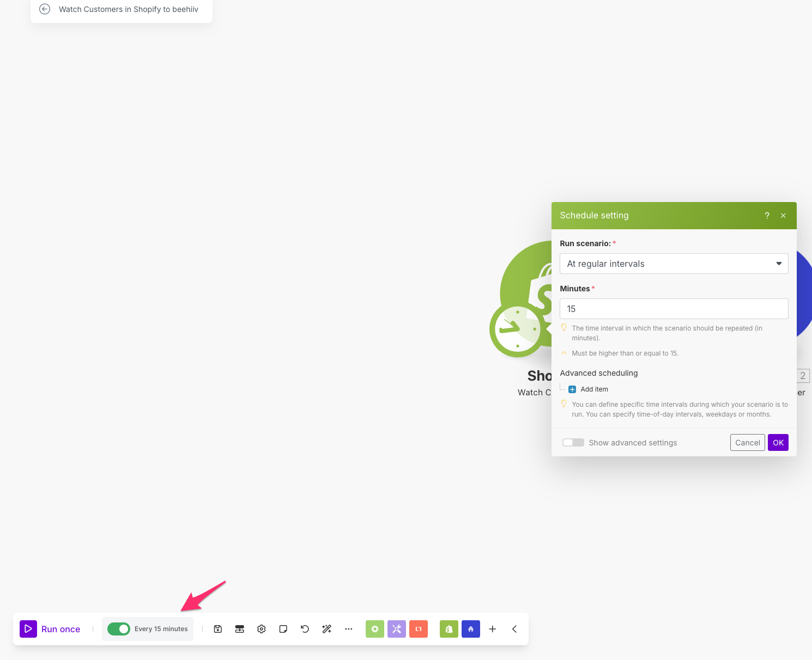Open the purple Tools icon
Screen dimensions: 812x660
[x=397, y=629]
